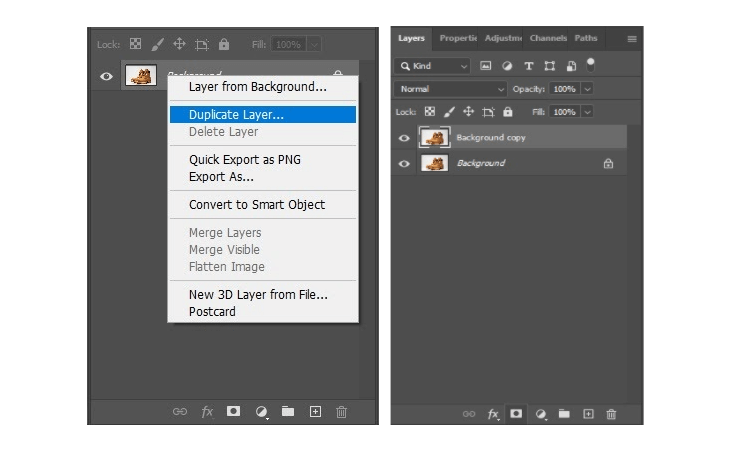Screen dimensions: 733x449
Task: Click the adjustment layer filter icon
Action: (x=507, y=66)
